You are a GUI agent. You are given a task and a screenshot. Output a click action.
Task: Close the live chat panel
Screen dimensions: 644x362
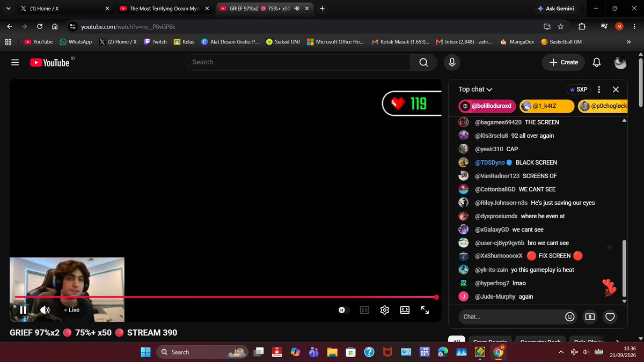[616, 90]
